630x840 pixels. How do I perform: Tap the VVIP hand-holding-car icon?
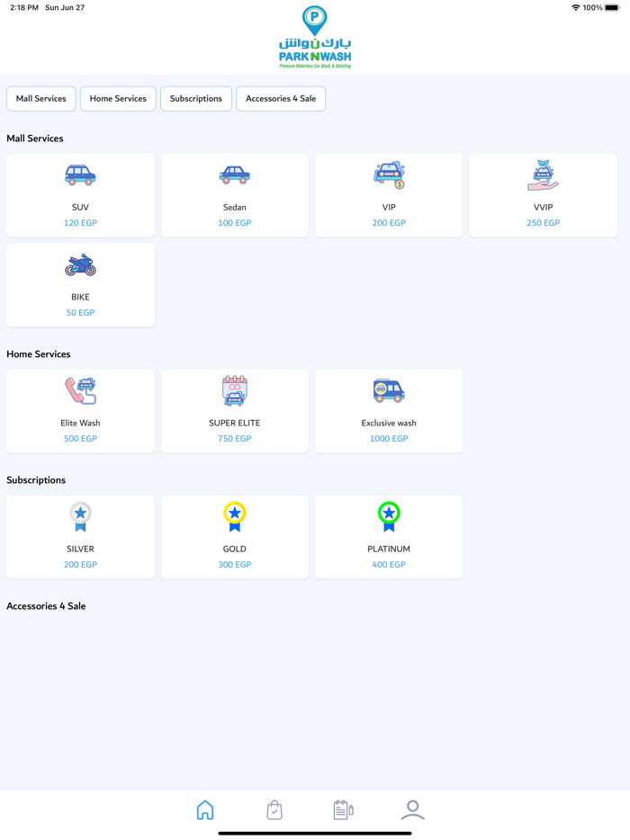(x=543, y=175)
